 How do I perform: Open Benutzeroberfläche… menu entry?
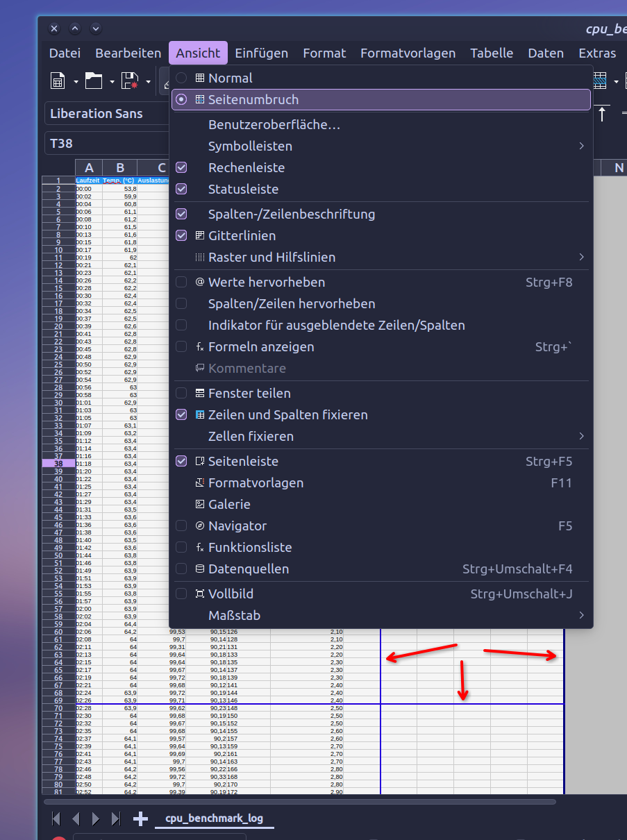tap(381, 125)
